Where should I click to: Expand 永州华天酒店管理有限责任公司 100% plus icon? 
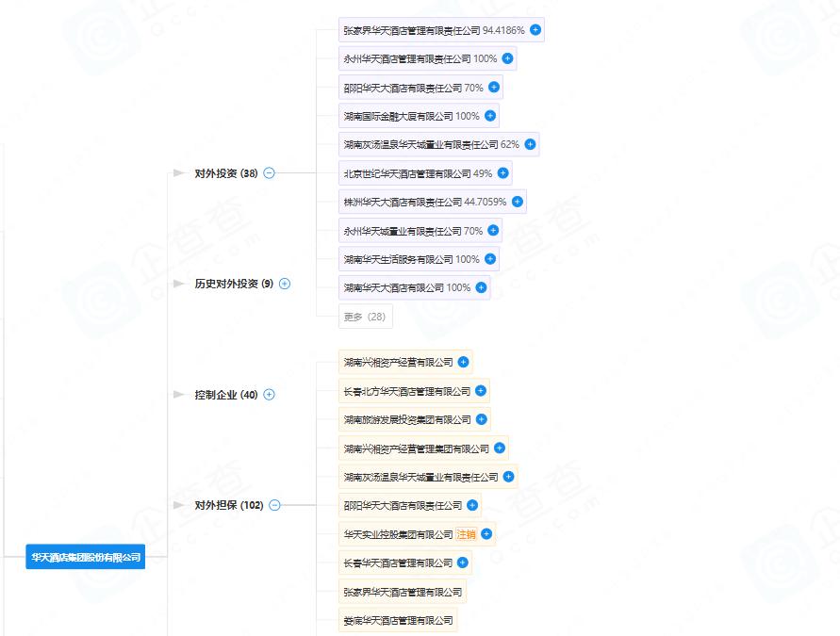pyautogui.click(x=507, y=58)
